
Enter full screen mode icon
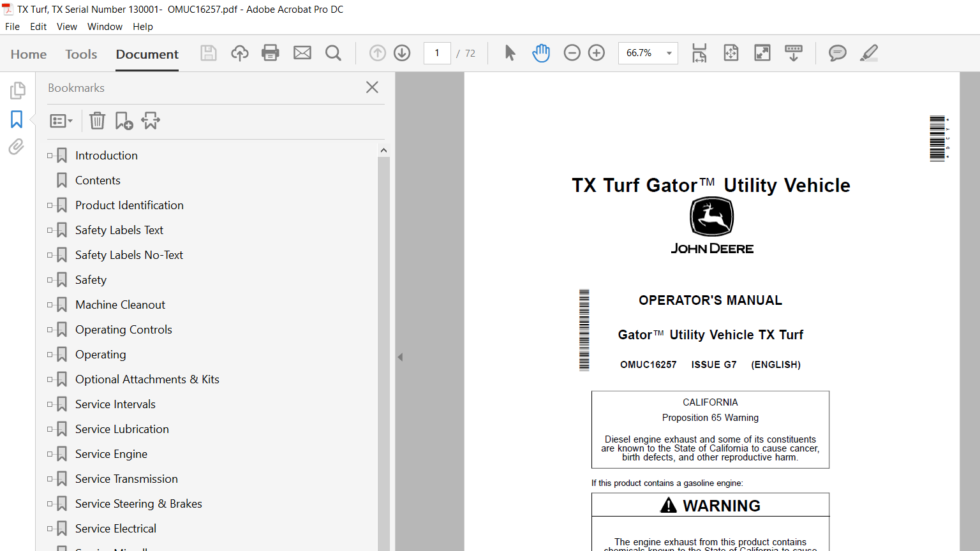pos(762,53)
